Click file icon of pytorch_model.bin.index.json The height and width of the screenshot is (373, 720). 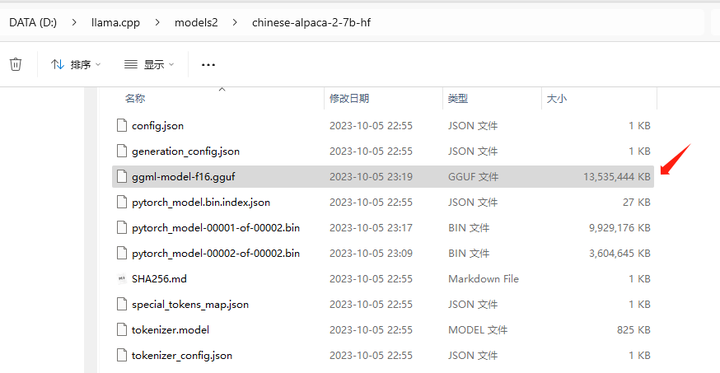click(122, 202)
